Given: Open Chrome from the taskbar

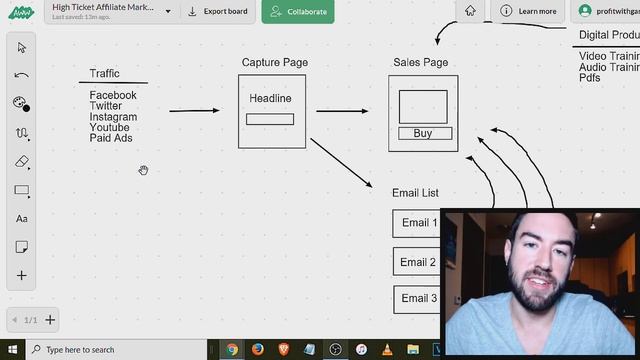Looking at the screenshot, I should pyautogui.click(x=232, y=350).
